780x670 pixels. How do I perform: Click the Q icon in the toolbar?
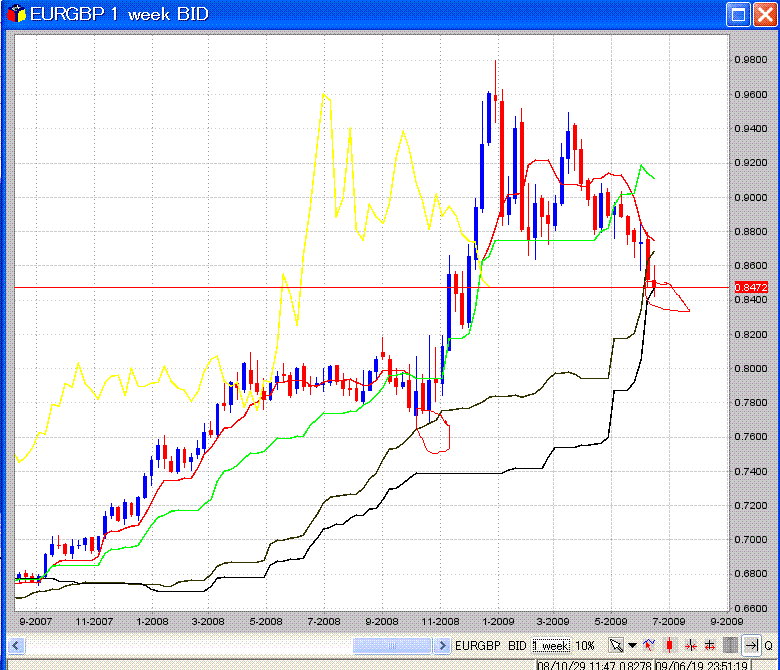769,646
